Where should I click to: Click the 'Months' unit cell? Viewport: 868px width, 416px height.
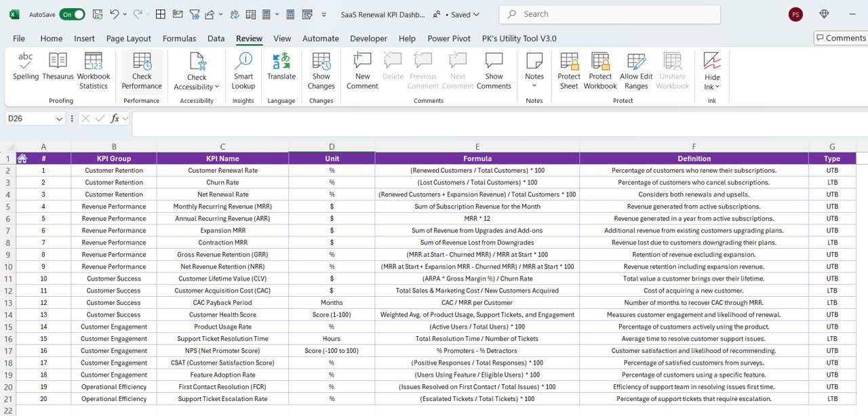click(x=332, y=302)
